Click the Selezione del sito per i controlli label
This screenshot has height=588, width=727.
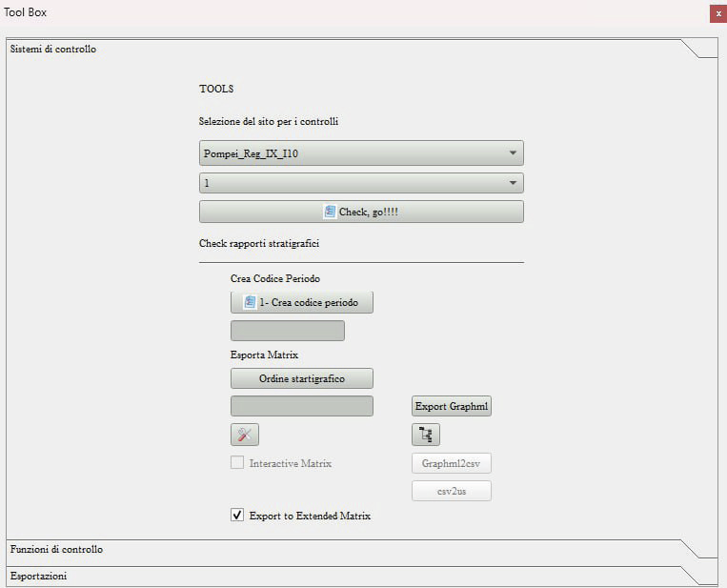click(x=269, y=121)
